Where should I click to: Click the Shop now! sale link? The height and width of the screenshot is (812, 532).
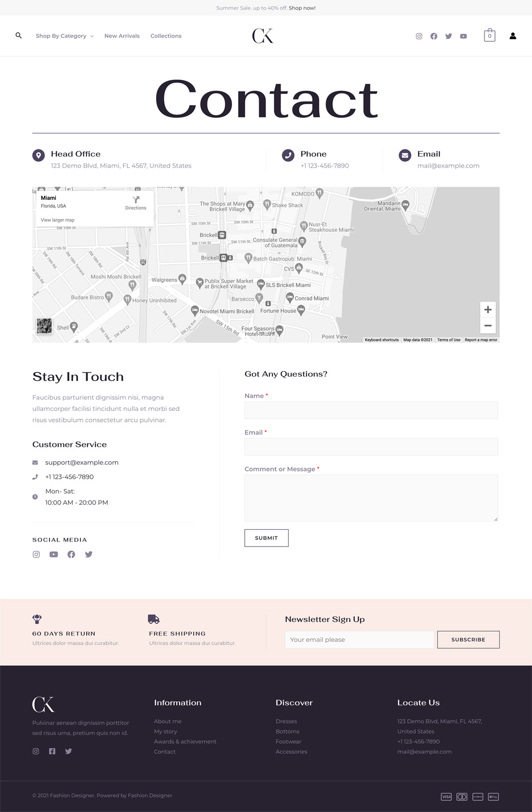pyautogui.click(x=302, y=8)
